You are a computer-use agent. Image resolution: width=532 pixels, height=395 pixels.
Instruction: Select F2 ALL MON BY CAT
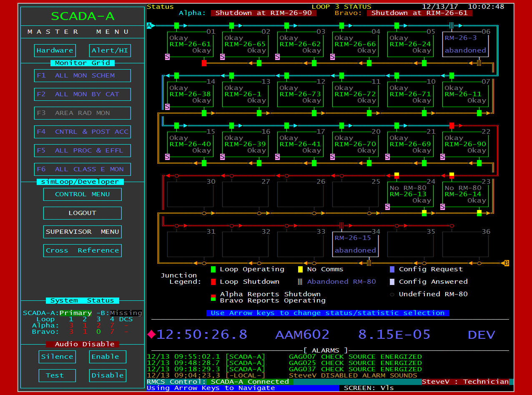[83, 94]
